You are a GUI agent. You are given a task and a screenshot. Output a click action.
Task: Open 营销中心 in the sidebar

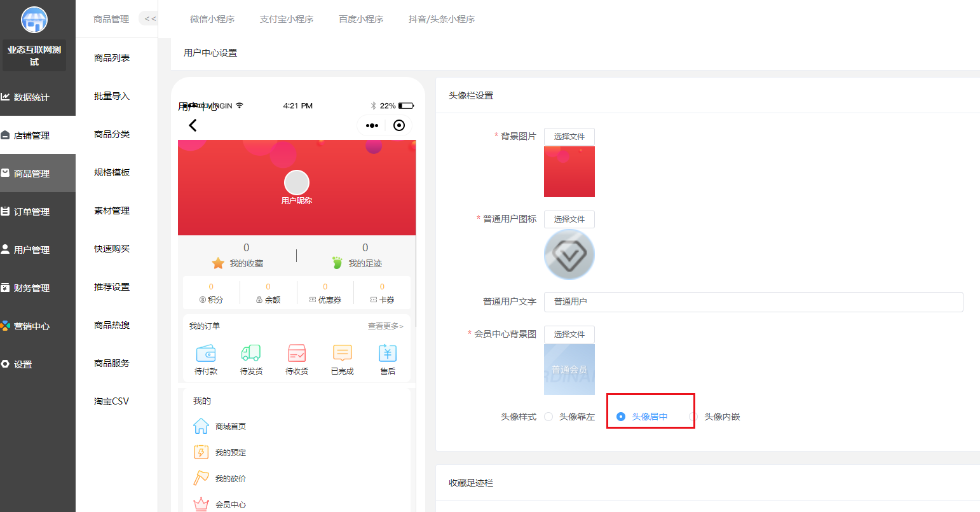[37, 326]
